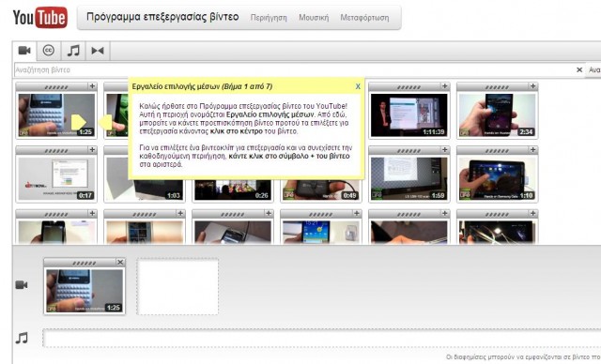Screen dimensions: 601x364
Task: Clear the video search field
Action: [579, 69]
